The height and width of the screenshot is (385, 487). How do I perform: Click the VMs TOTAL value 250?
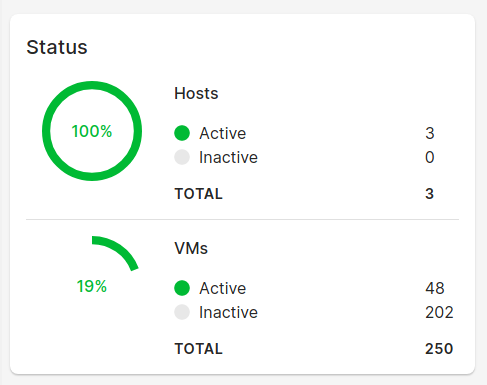tap(439, 349)
